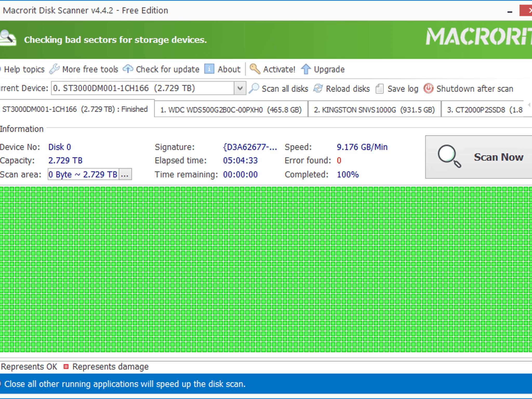Click the Device No value Disk 0
The height and width of the screenshot is (399, 532).
[60, 147]
